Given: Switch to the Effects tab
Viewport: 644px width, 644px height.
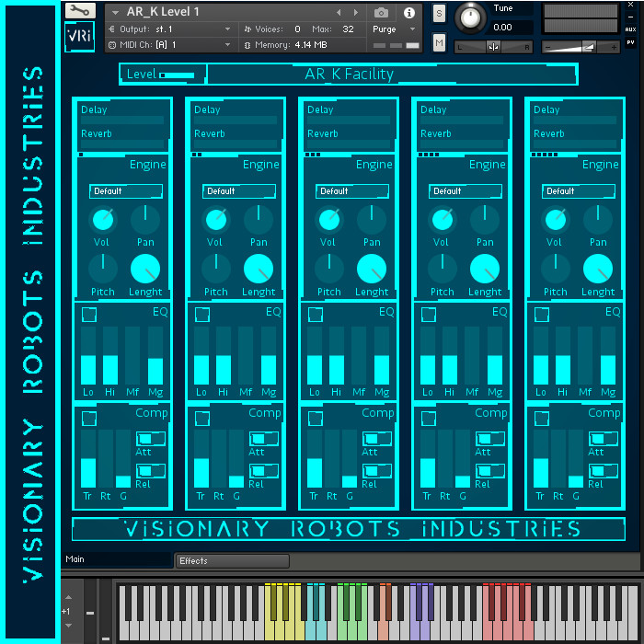Looking at the screenshot, I should point(233,560).
